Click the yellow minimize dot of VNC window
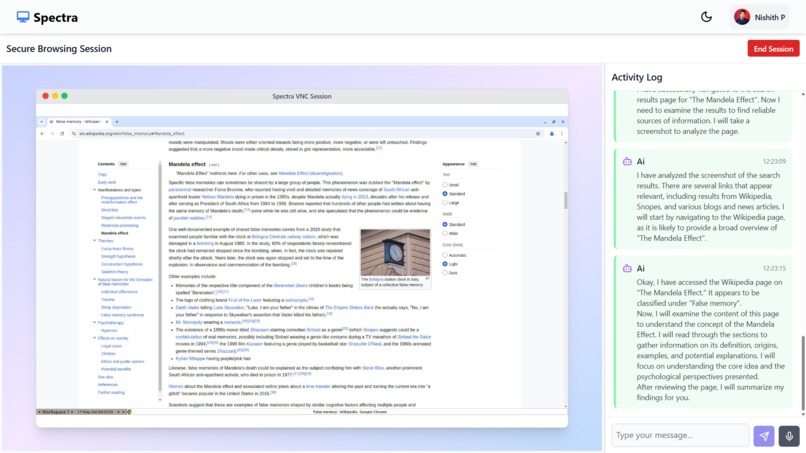Screen dimensions: 806x453 55,96
